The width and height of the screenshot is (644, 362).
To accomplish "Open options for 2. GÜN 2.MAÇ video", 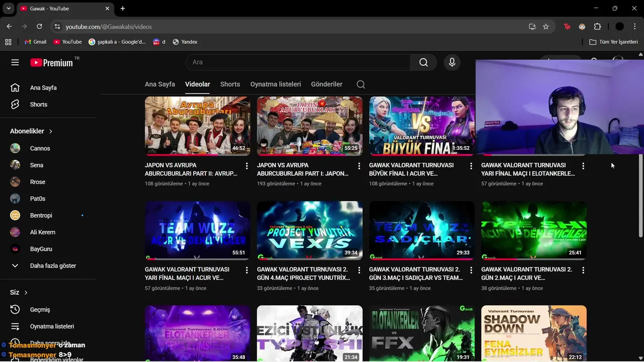I will 583,270.
